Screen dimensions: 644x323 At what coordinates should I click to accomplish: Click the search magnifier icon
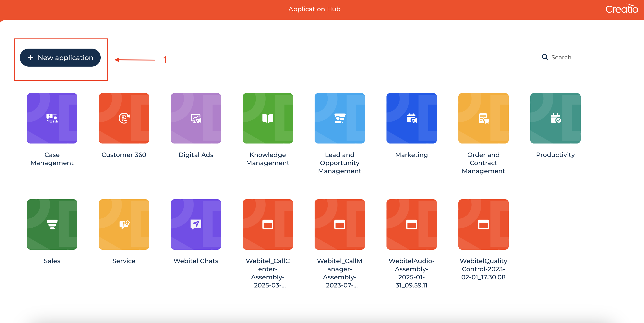pos(545,57)
